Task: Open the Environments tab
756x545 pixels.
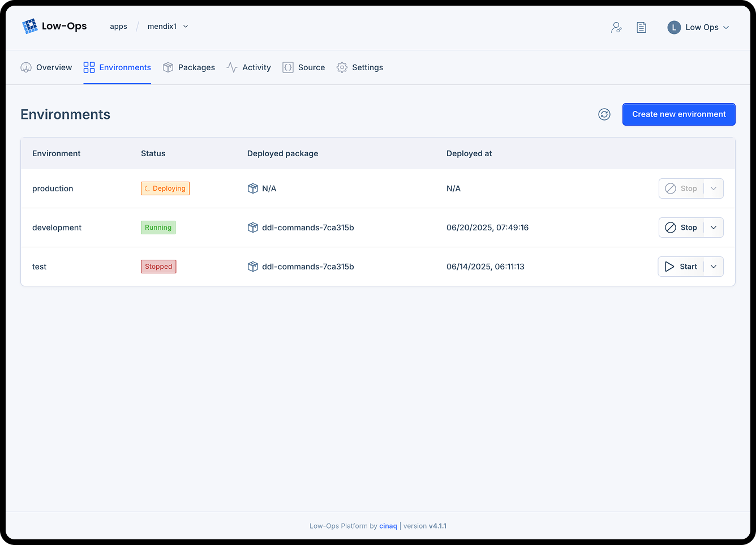Action: 117,67
